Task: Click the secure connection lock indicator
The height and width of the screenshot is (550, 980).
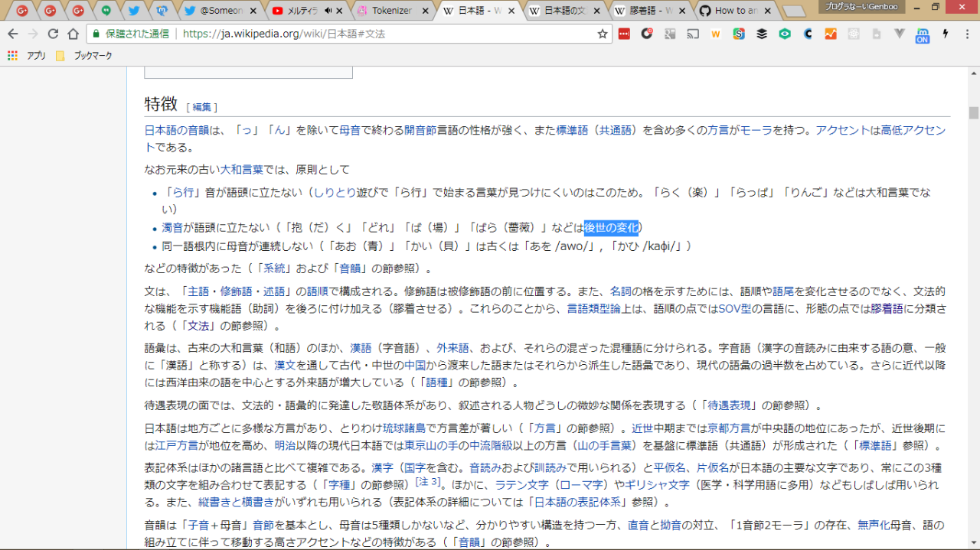Action: click(96, 34)
